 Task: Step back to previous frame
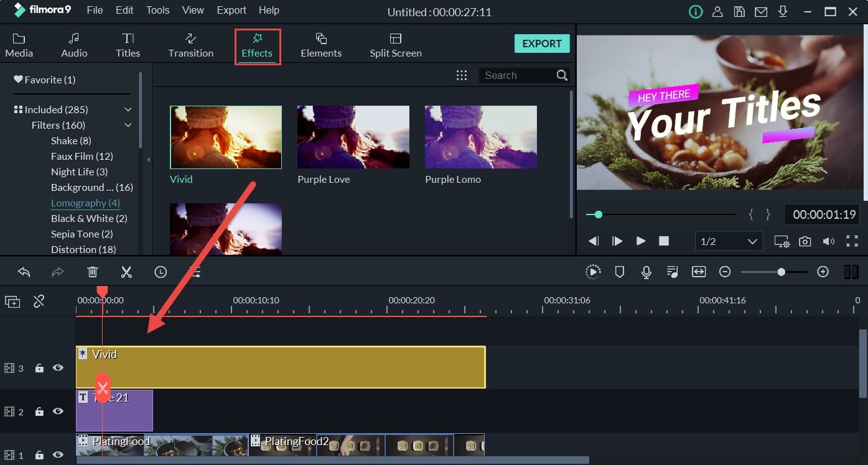(594, 241)
